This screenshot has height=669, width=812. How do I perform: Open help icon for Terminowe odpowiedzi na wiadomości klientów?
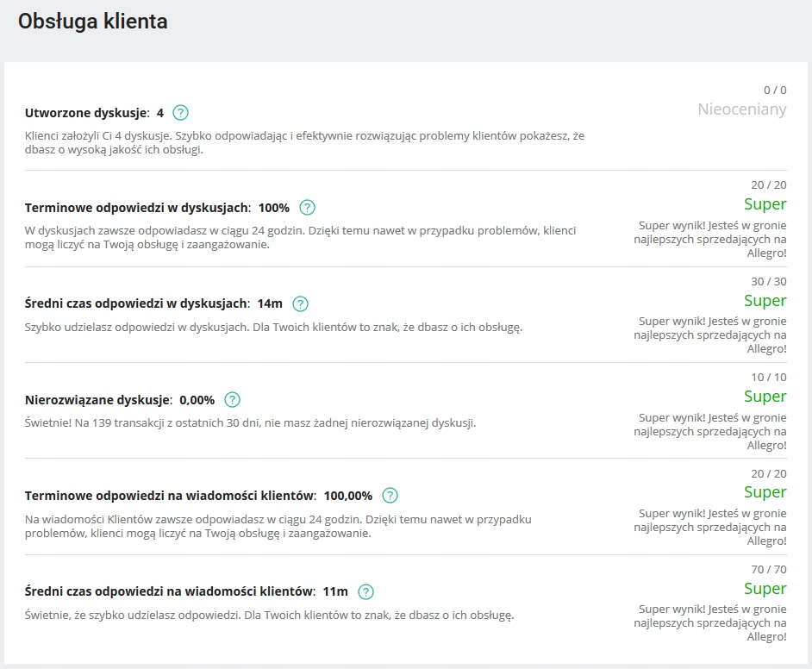point(390,496)
